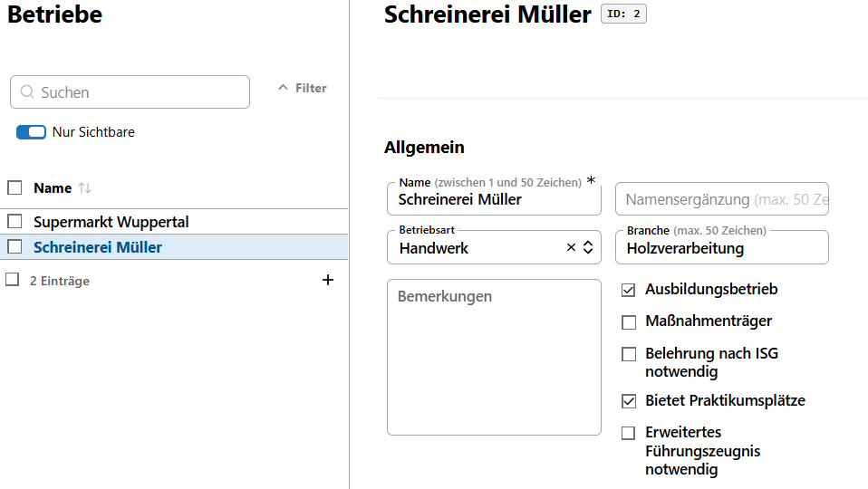
Task: Check the box beside 2 Einträge
Action: point(12,279)
